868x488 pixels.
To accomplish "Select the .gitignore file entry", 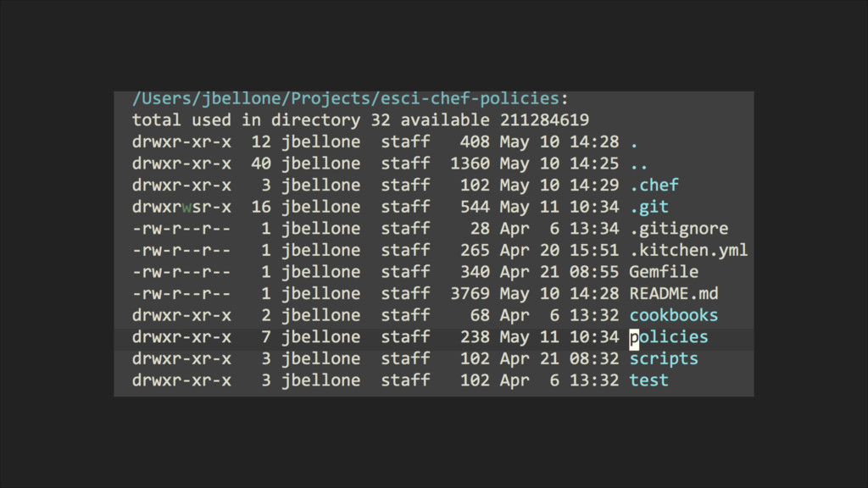I will pyautogui.click(x=679, y=229).
